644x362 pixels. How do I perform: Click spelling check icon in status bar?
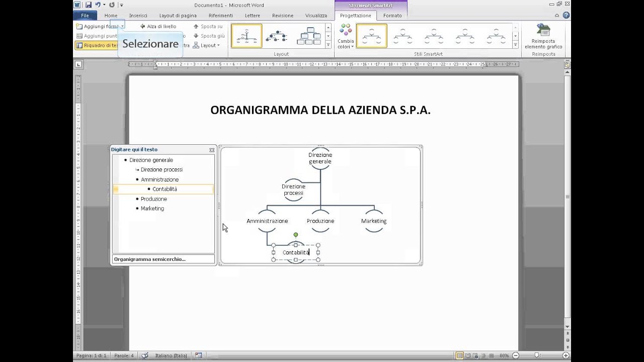coord(145,355)
